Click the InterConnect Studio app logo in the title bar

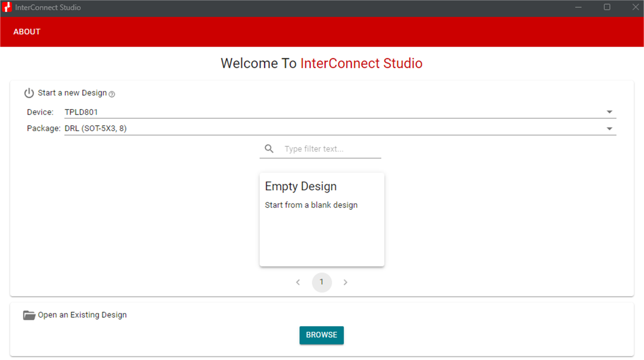point(7,7)
